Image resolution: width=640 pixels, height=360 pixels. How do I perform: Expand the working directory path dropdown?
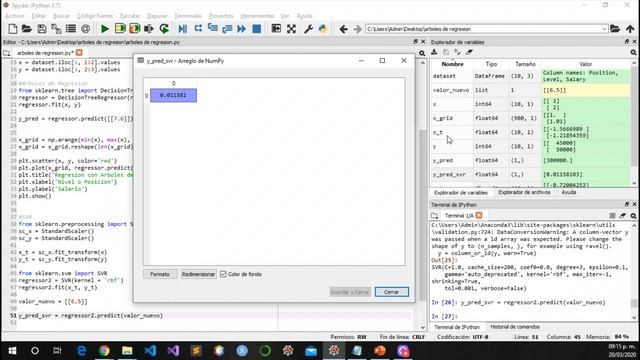pos(604,29)
